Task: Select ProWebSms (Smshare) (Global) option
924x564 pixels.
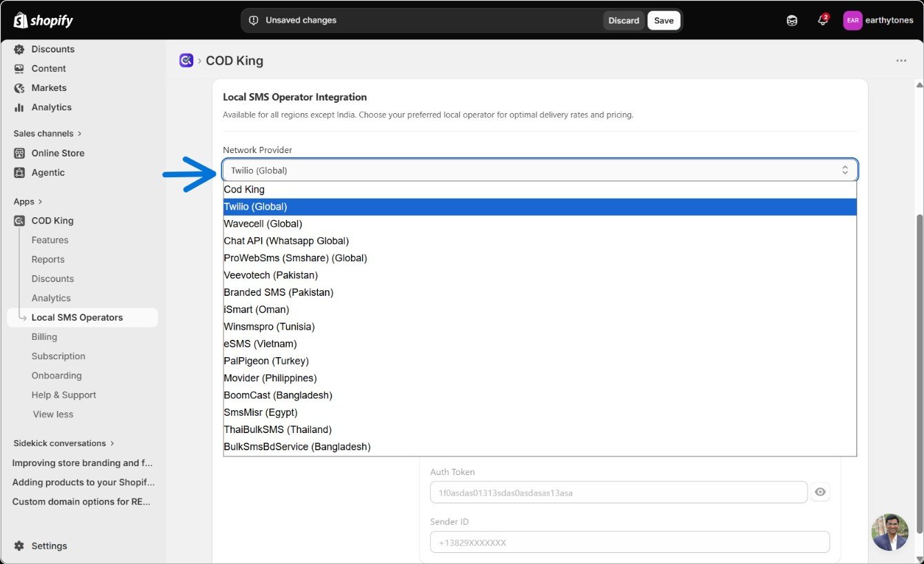Action: point(540,258)
